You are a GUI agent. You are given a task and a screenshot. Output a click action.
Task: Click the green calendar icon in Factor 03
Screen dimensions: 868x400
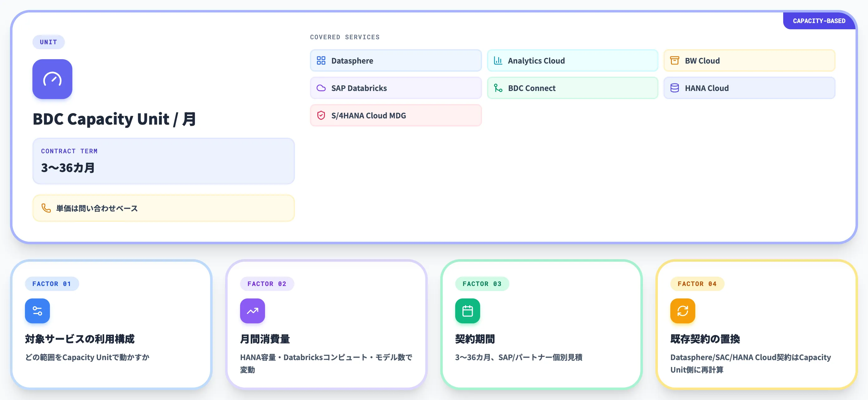tap(467, 311)
